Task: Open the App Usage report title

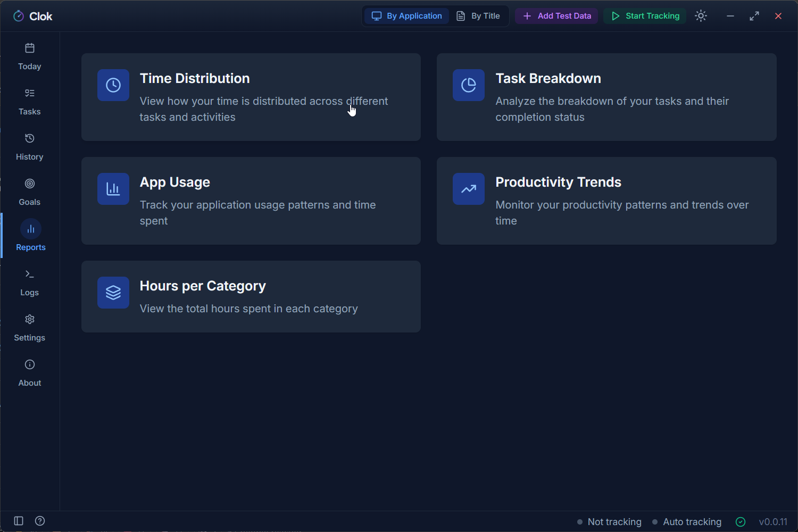Action: [175, 182]
